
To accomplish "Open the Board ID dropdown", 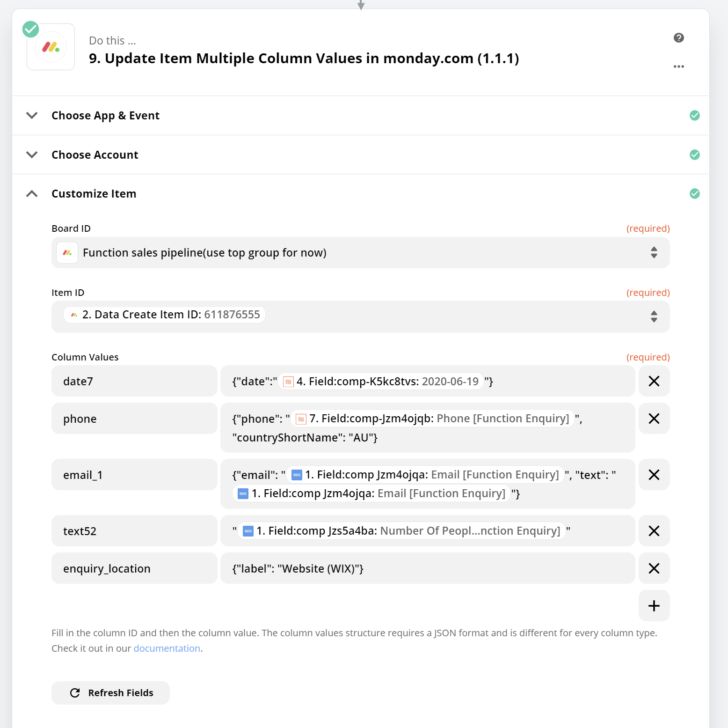I will coord(360,253).
